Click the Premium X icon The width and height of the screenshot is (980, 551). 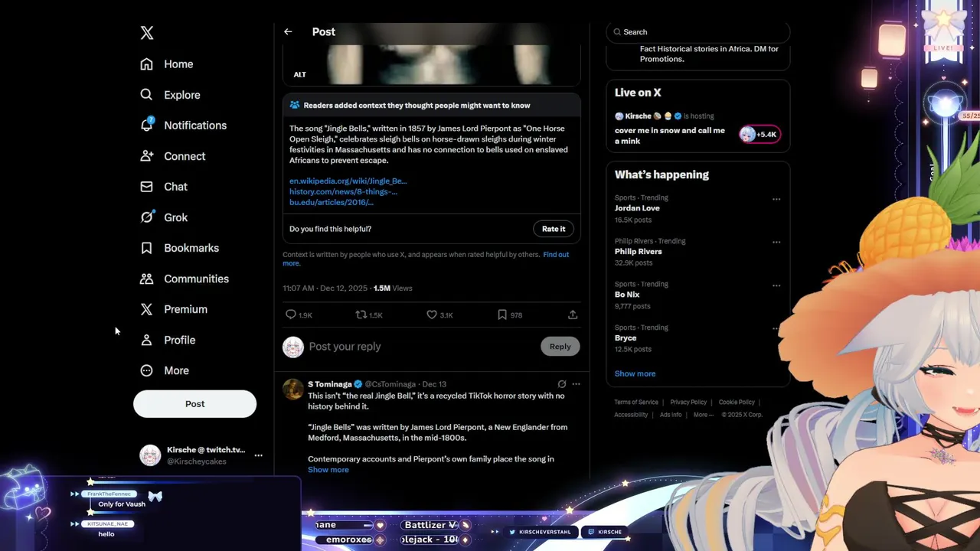click(x=146, y=309)
